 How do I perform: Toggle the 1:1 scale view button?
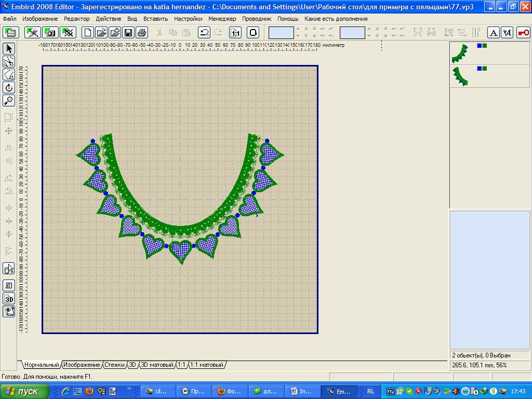pos(235,33)
